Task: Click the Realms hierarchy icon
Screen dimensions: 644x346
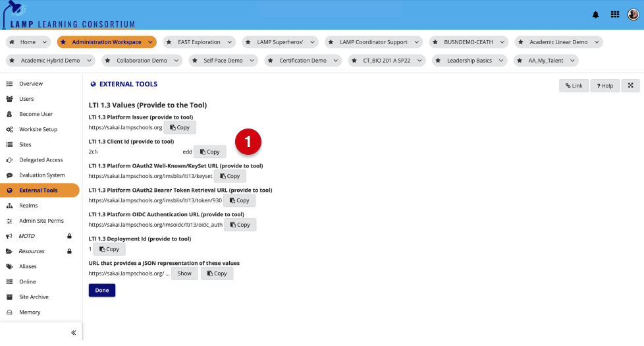Action: (x=9, y=206)
